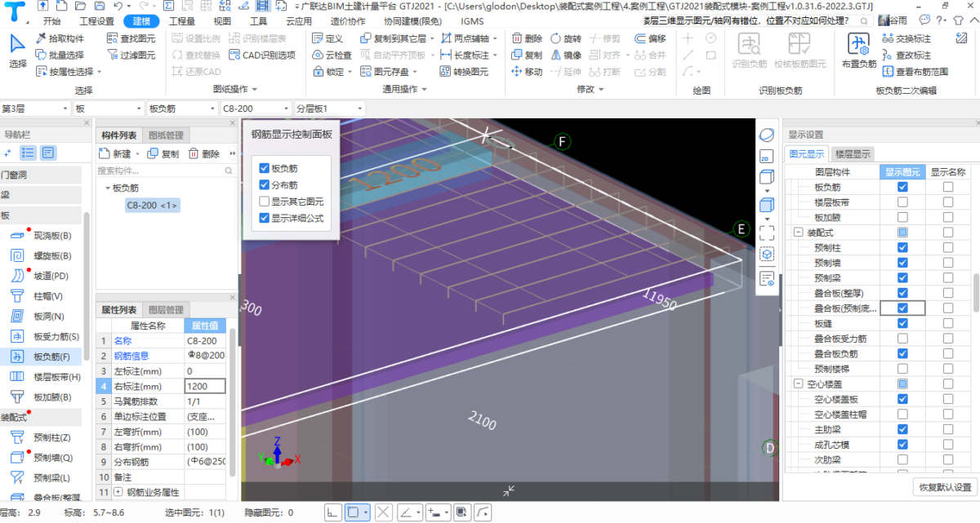Toggle 显示名称 for 板负筋 layer
Viewport: 980px width, 523px height.
point(947,187)
